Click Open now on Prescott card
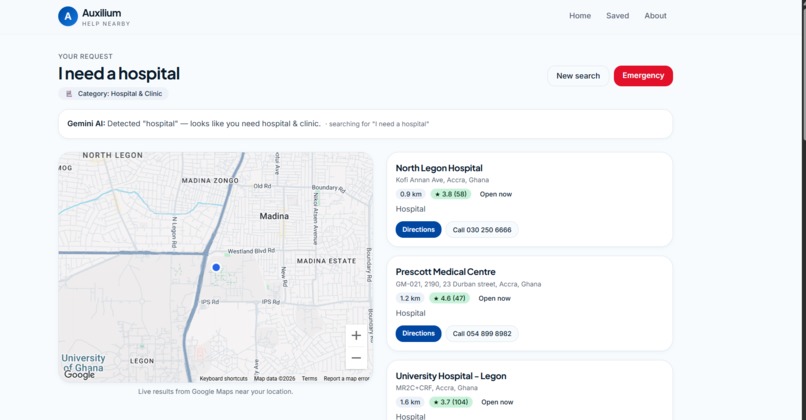This screenshot has width=806, height=420. pyautogui.click(x=494, y=298)
